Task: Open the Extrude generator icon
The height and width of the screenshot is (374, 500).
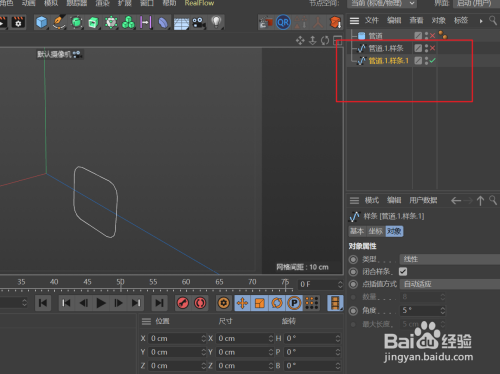Action: (x=93, y=23)
